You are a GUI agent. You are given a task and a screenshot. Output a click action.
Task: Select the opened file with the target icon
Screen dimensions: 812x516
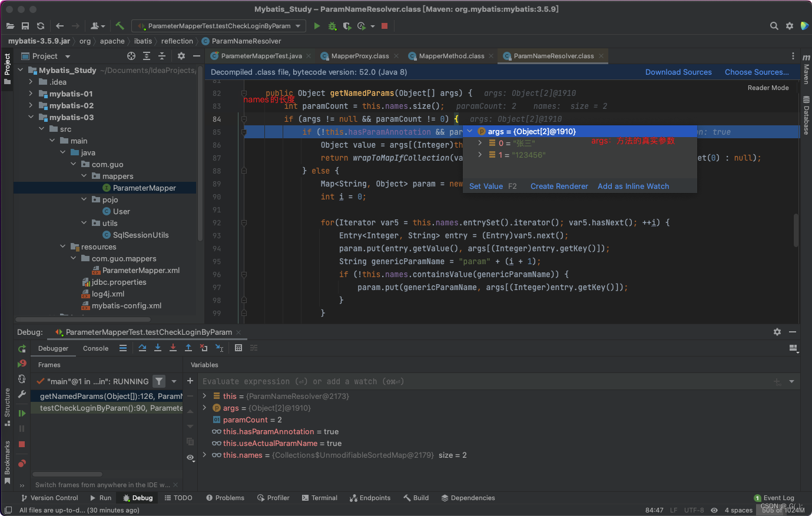coord(131,56)
